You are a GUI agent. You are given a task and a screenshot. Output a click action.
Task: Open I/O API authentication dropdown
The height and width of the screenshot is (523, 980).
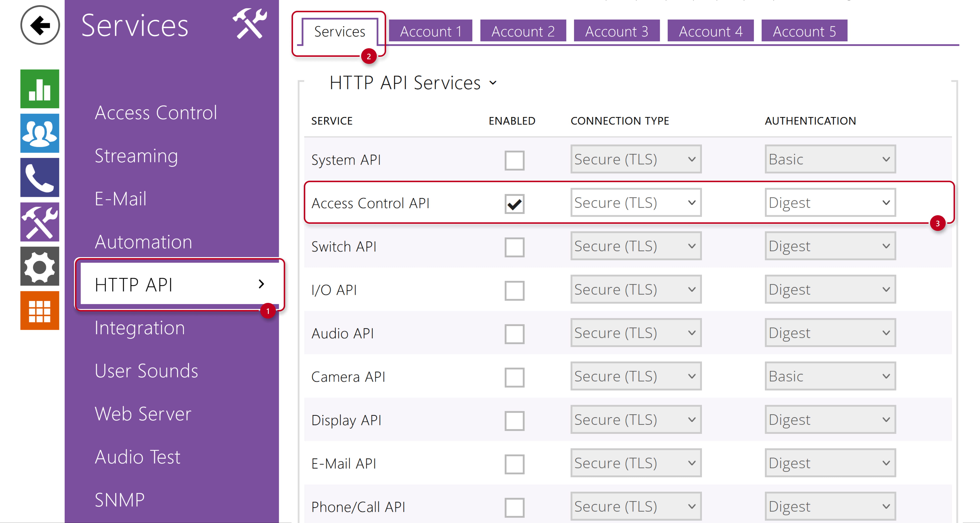pos(830,289)
